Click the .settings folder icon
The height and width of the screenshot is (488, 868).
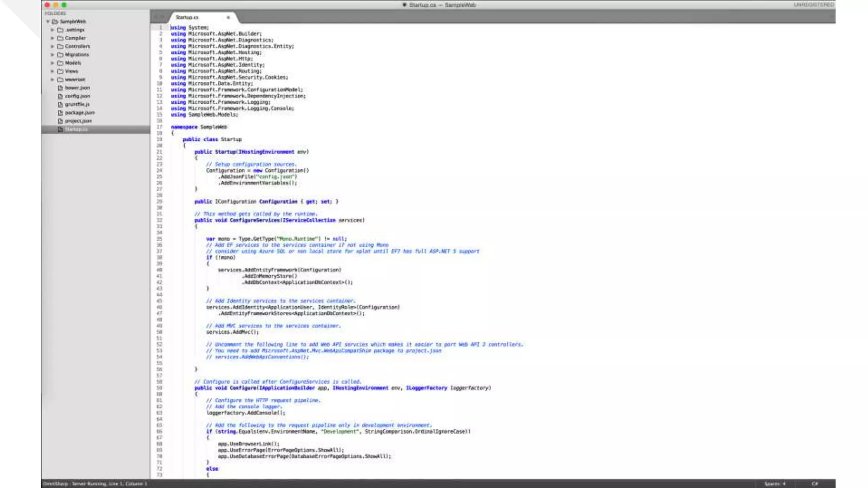point(60,30)
